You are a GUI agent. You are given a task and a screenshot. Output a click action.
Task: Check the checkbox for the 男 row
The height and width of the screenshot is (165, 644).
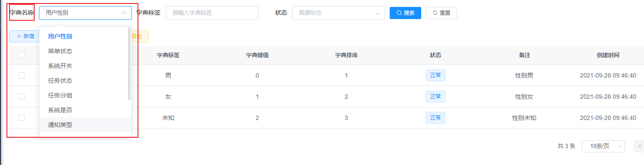click(22, 75)
